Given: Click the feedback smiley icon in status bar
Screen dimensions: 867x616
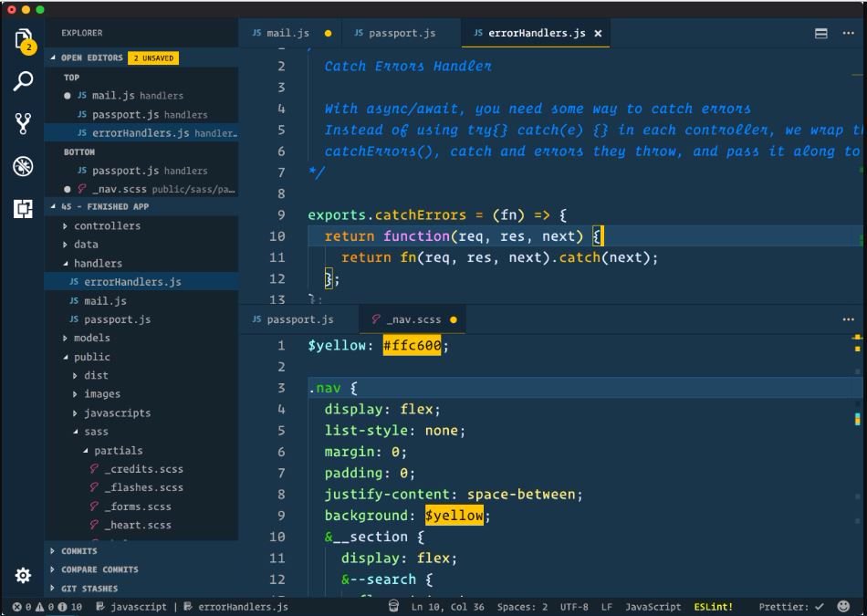Looking at the screenshot, I should [843, 606].
